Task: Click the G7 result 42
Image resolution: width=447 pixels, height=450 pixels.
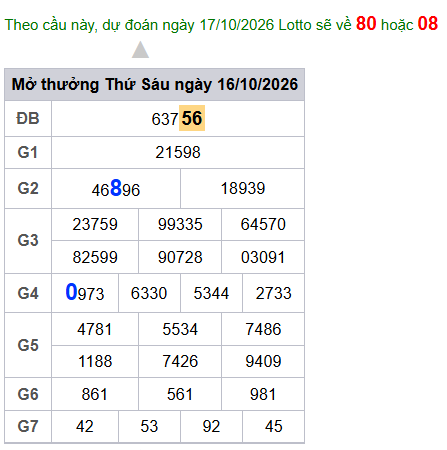Action: [x=85, y=426]
